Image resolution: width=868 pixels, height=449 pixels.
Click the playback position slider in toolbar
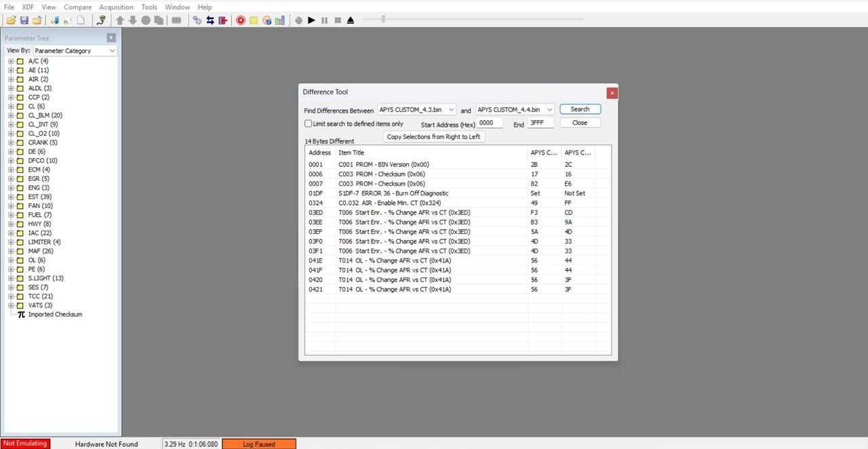[x=383, y=19]
